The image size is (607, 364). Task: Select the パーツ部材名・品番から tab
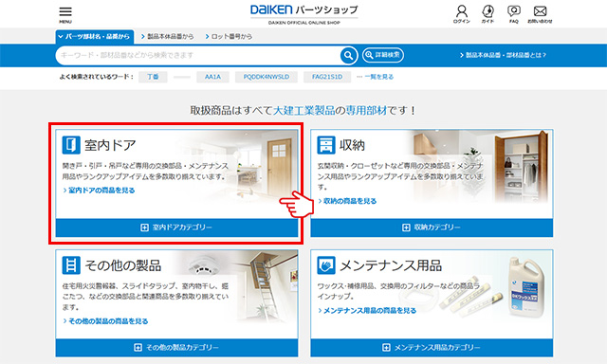(95, 36)
